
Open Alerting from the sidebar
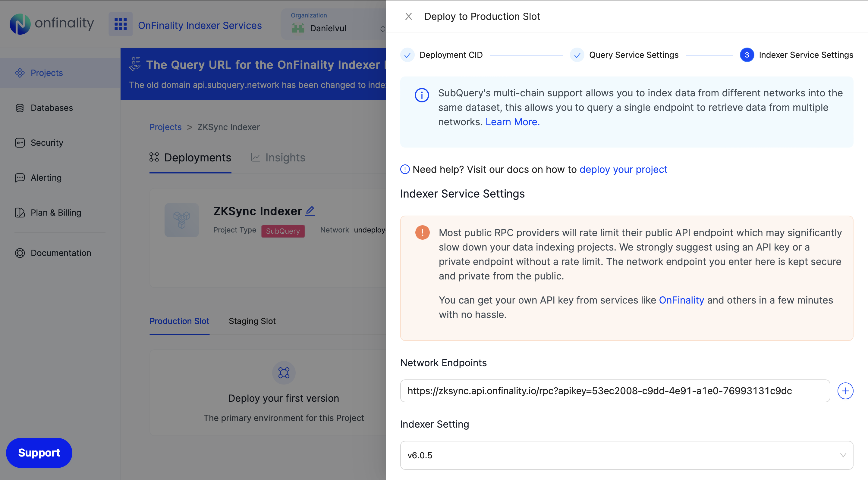(46, 178)
